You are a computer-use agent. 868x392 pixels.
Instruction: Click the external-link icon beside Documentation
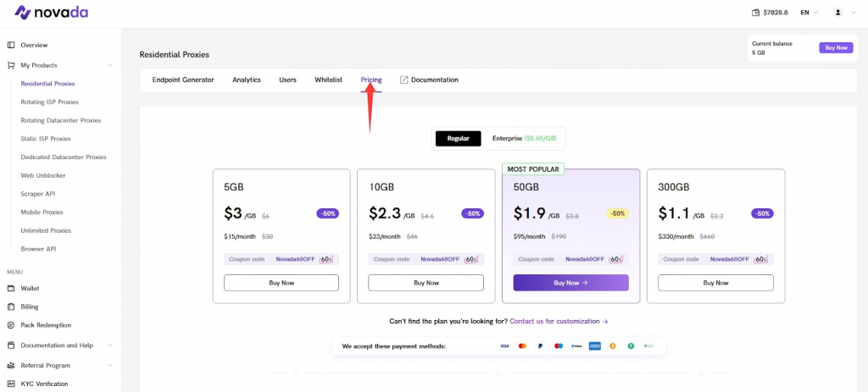404,80
